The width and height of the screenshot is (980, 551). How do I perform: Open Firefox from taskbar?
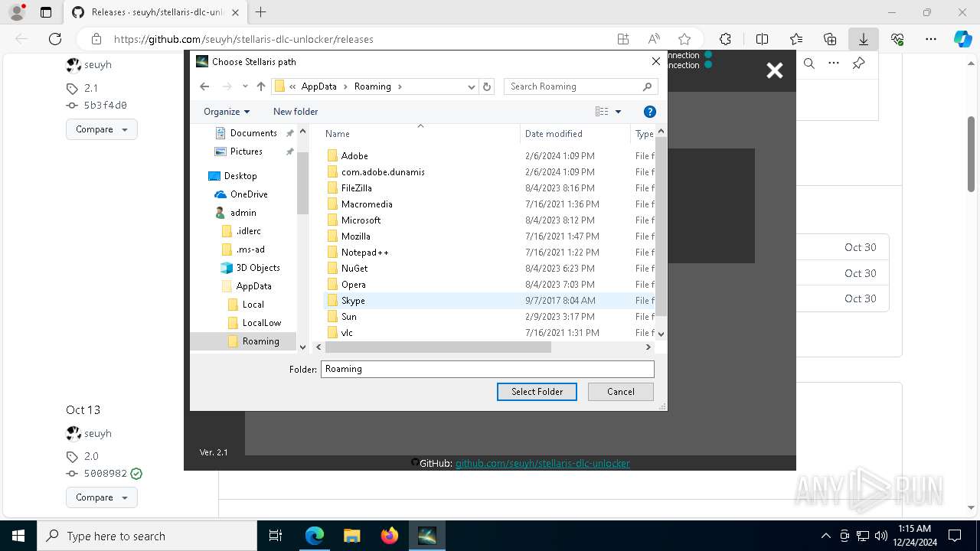pos(390,536)
